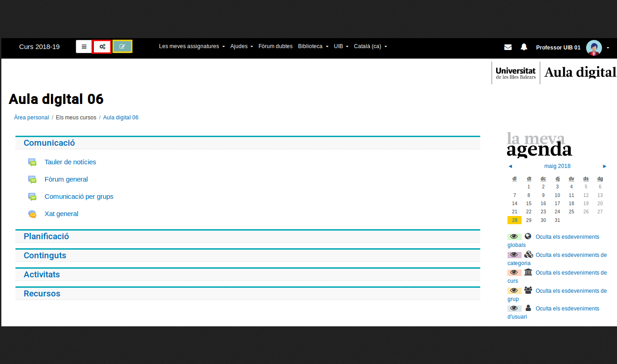Open the notifications bell icon
Image resolution: width=617 pixels, height=364 pixels.
[524, 47]
